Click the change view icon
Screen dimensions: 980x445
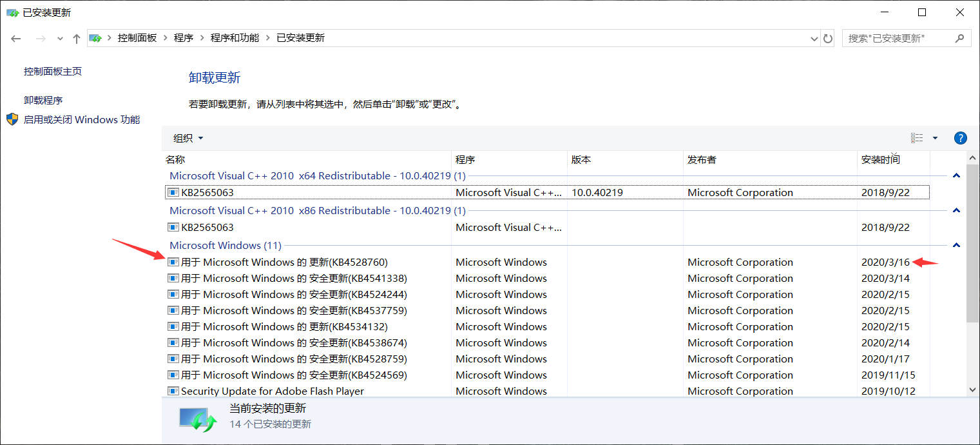(x=917, y=138)
